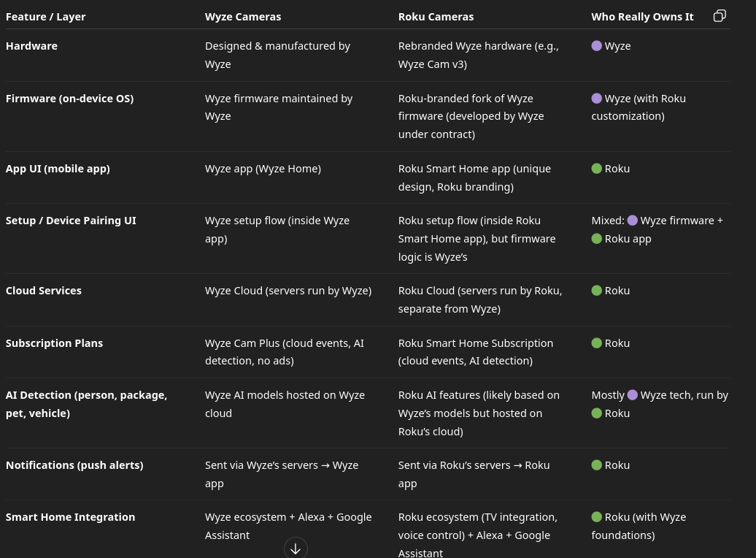Click the purple dot in Firmware ownership cell
The image size is (756, 558).
596,99
